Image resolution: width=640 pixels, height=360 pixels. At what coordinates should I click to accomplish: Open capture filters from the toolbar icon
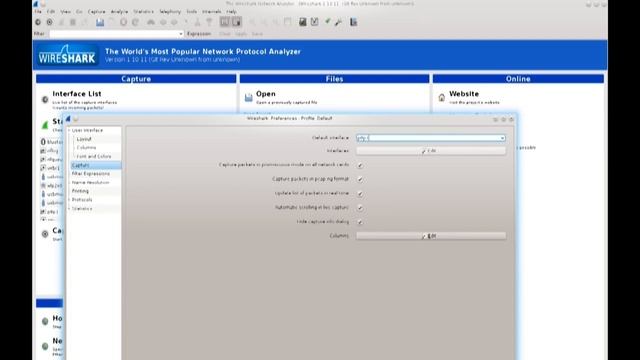tap(302, 22)
